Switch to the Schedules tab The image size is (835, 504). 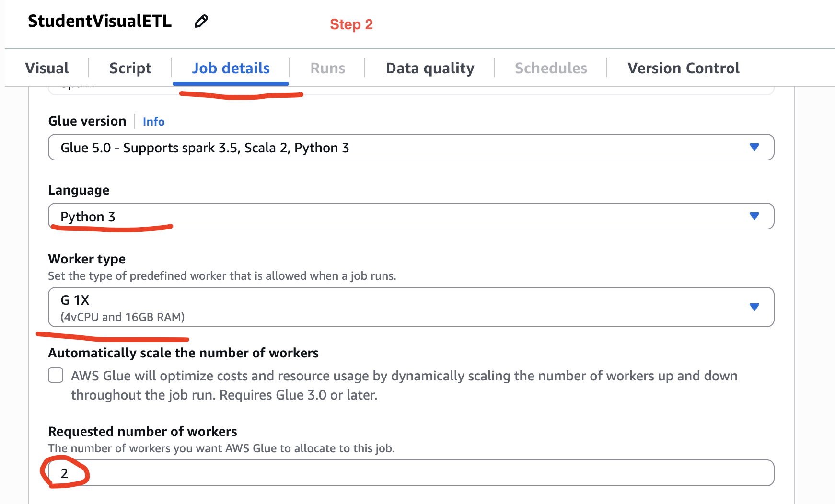[x=550, y=68]
